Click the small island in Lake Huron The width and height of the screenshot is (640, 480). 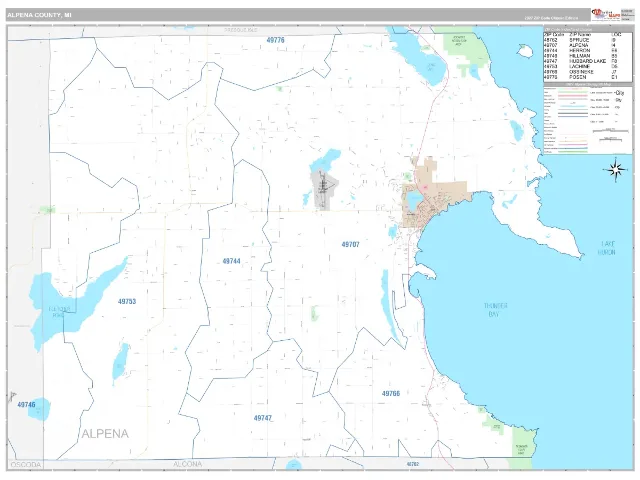(525, 51)
